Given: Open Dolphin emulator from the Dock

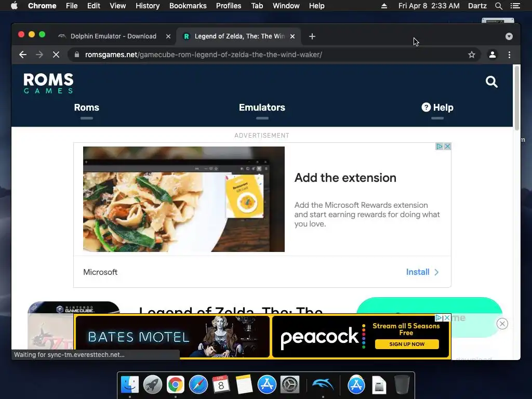Looking at the screenshot, I should (x=323, y=384).
